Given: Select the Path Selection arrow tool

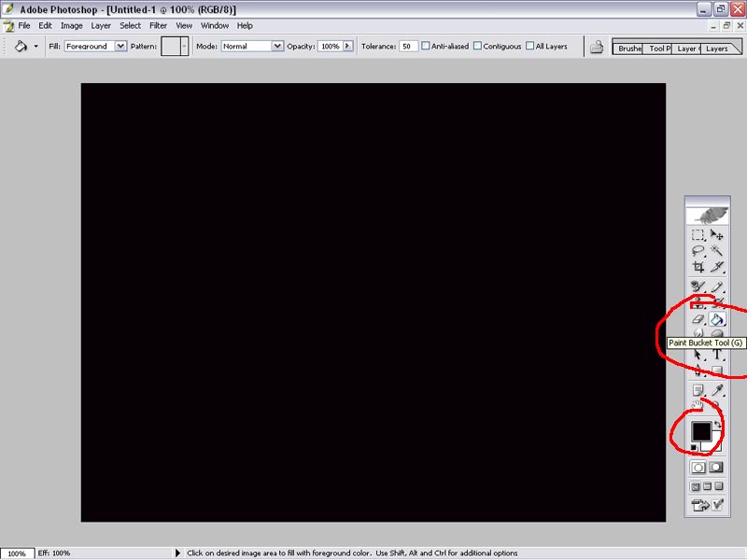Looking at the screenshot, I should 698,355.
